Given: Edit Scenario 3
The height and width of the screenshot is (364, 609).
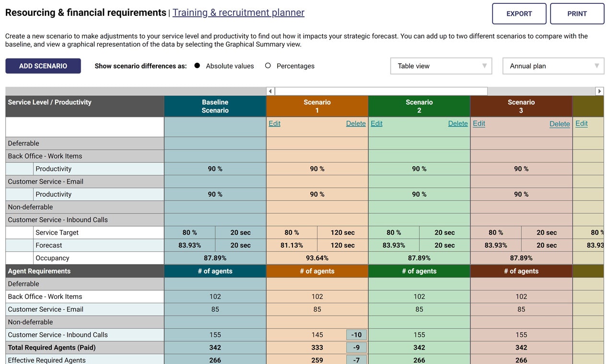Looking at the screenshot, I should pos(479,124).
